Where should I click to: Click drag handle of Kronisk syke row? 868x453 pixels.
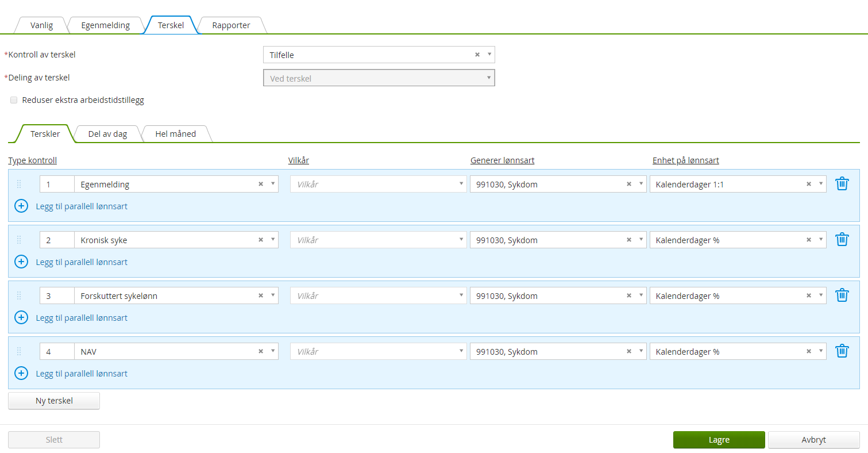click(x=19, y=240)
